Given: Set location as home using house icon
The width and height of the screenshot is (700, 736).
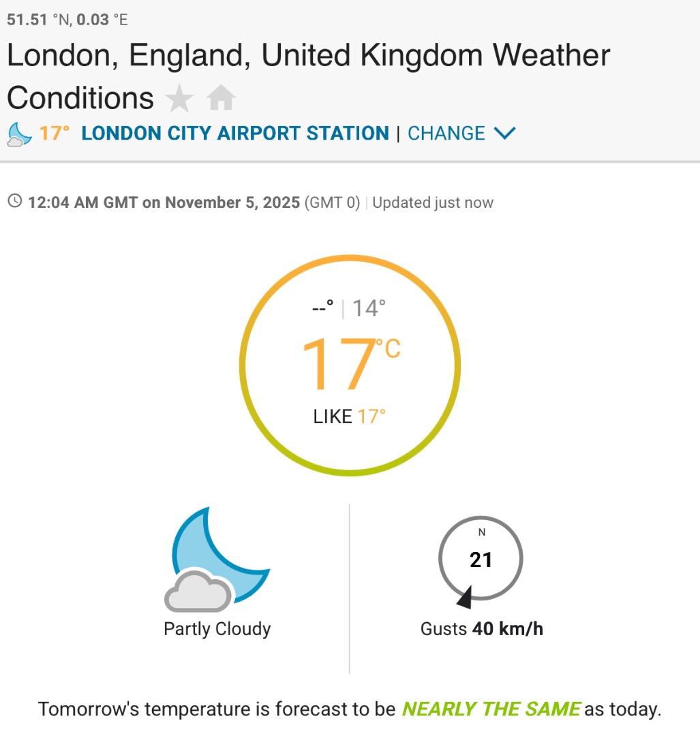Looking at the screenshot, I should (x=221, y=99).
